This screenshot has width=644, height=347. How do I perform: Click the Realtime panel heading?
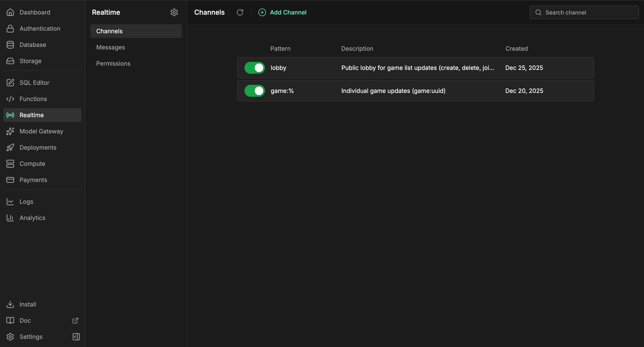point(106,12)
